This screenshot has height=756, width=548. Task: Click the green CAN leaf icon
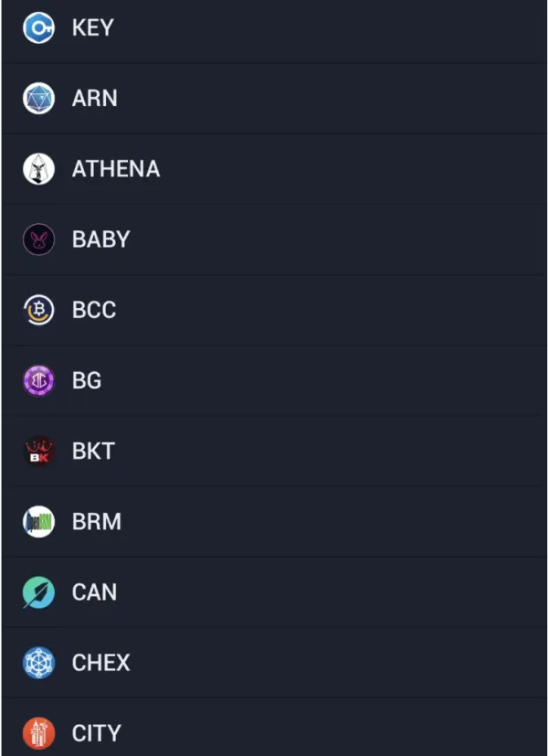tap(38, 592)
